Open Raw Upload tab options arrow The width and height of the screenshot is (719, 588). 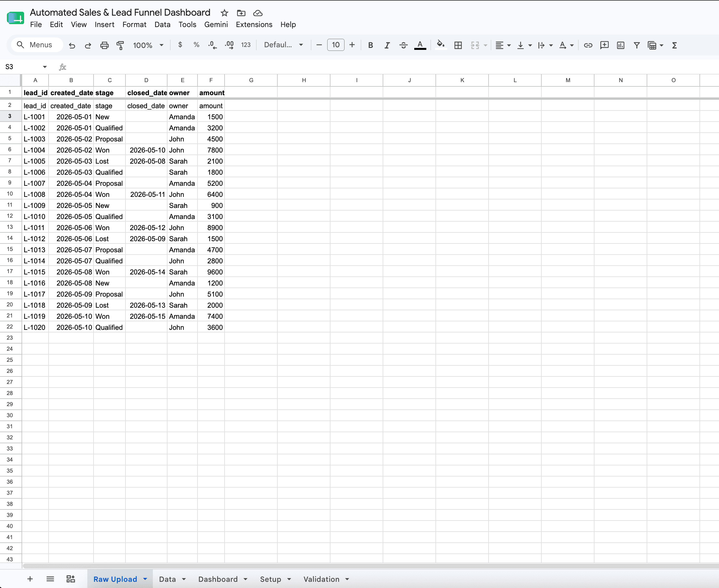pyautogui.click(x=145, y=579)
